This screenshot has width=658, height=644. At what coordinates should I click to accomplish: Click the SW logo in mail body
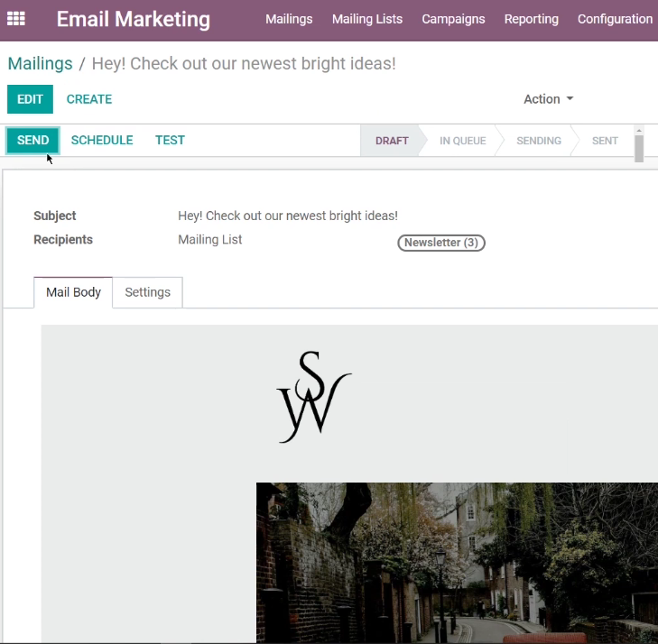pyautogui.click(x=314, y=397)
